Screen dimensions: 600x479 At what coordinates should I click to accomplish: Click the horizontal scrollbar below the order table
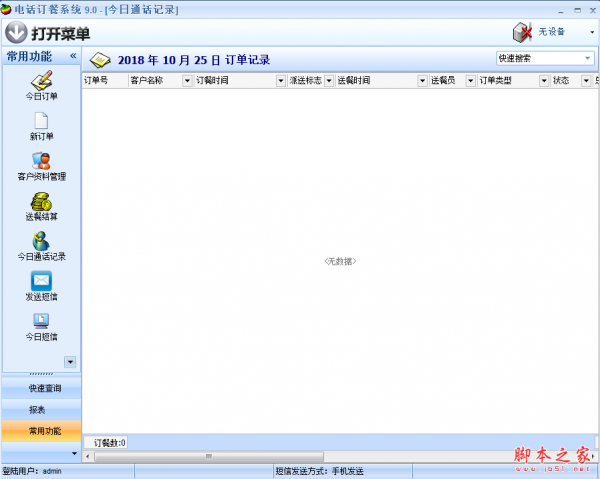coord(340,457)
